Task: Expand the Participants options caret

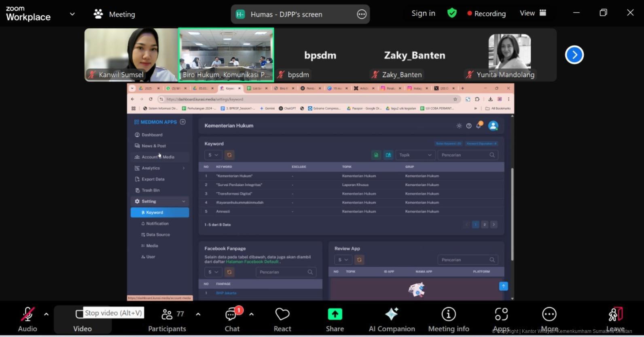Action: [198, 314]
